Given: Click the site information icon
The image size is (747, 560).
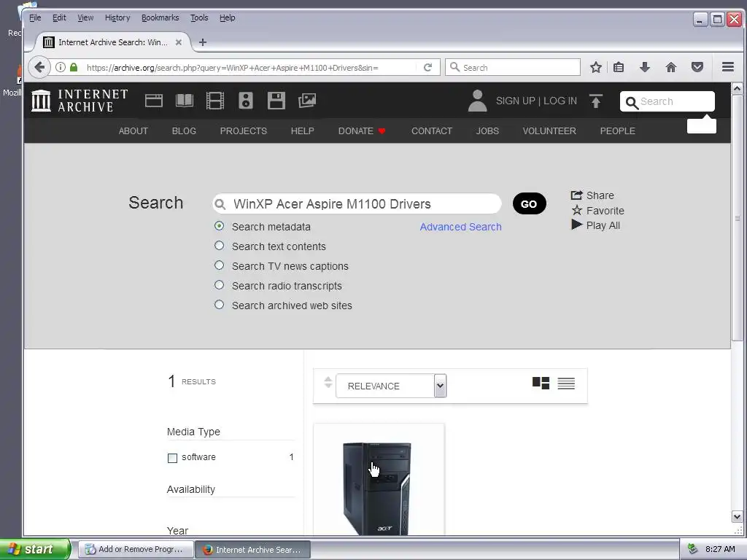Looking at the screenshot, I should click(x=61, y=67).
